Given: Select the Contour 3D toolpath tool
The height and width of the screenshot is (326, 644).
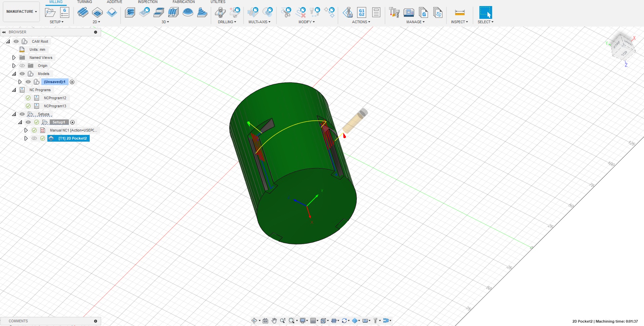Looking at the screenshot, I should (202, 13).
